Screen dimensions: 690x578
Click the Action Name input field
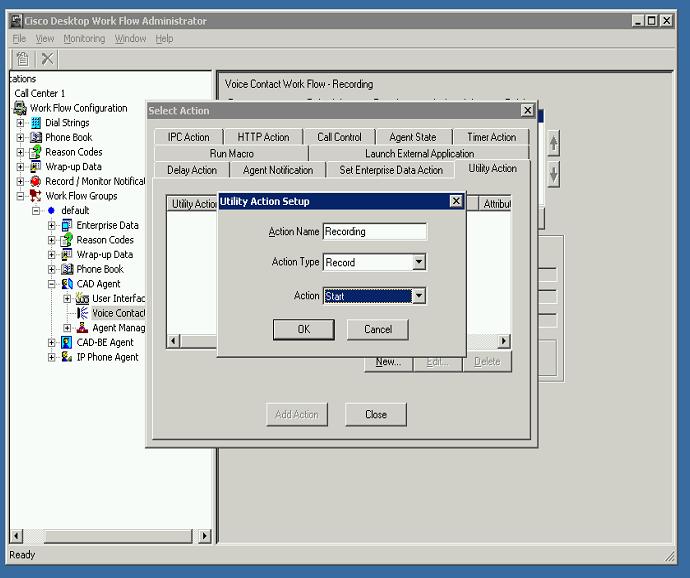coord(374,232)
